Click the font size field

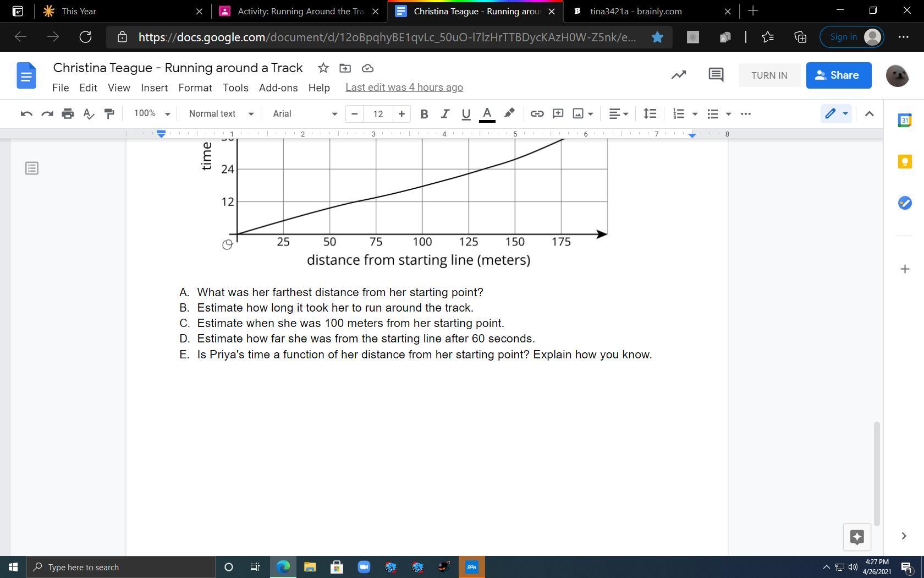click(378, 113)
